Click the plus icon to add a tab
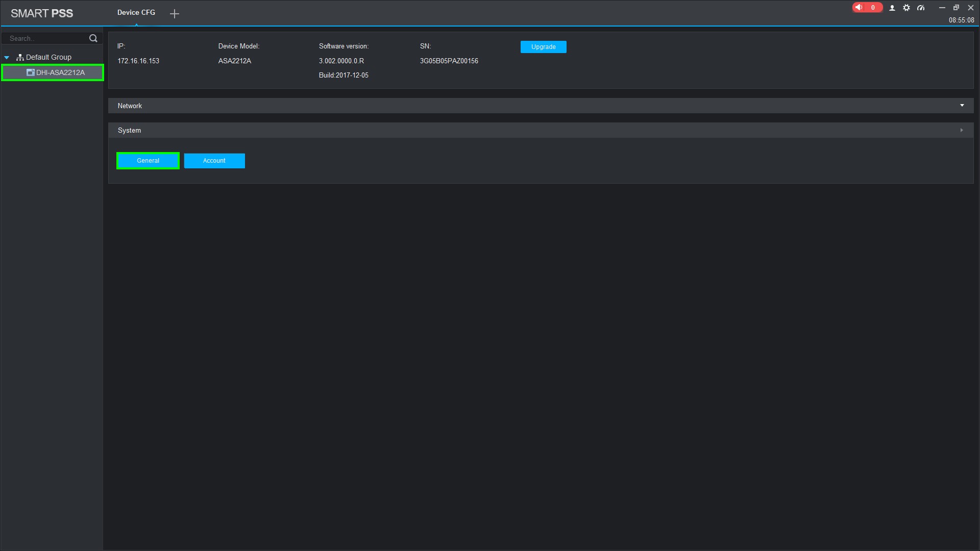Viewport: 980px width, 551px height. [175, 14]
